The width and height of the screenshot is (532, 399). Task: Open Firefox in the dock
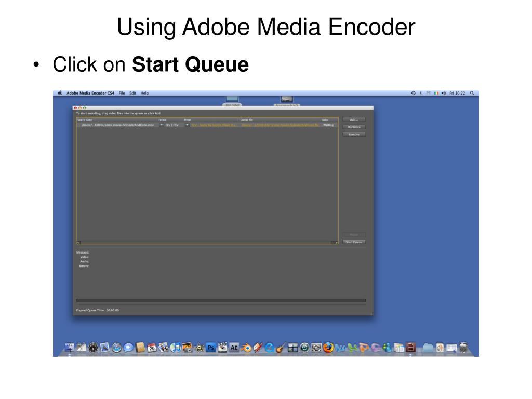coord(328,348)
